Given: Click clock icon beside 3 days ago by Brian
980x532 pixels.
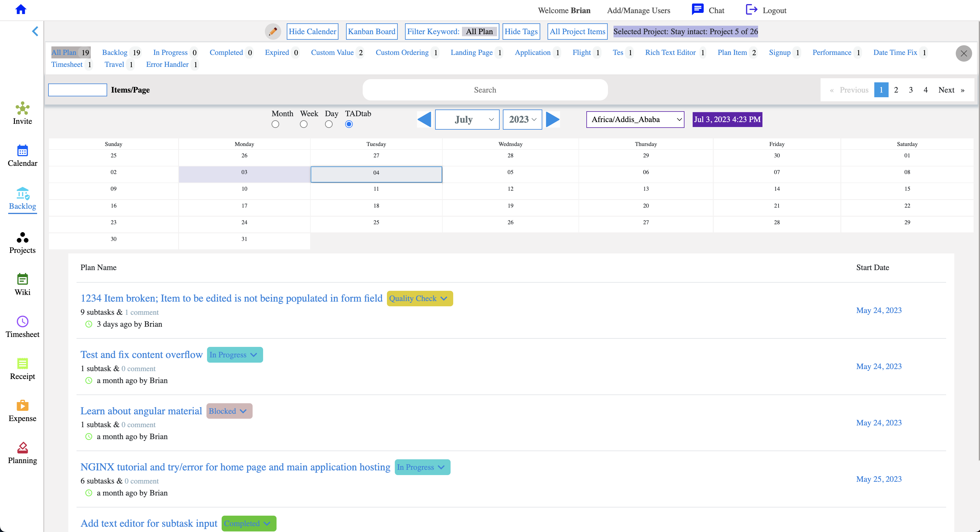Looking at the screenshot, I should tap(89, 324).
